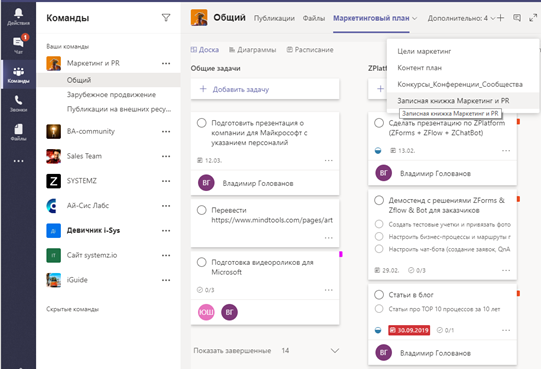Open the Зарубежное продвижение channel
Screen dimensions: 541x369
(111, 95)
